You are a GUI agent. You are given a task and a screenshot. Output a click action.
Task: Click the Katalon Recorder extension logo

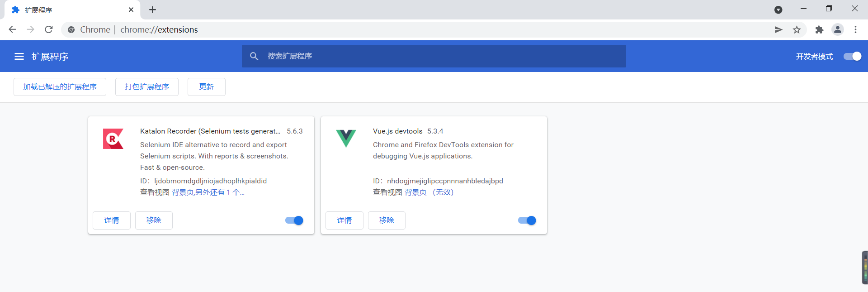point(113,139)
